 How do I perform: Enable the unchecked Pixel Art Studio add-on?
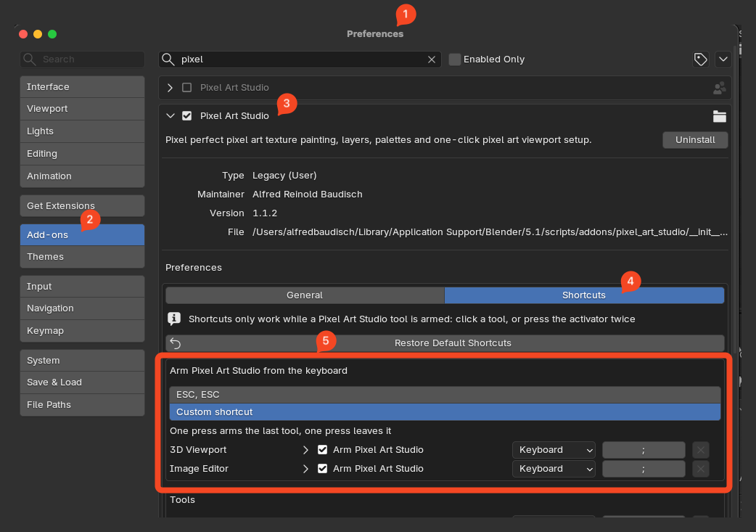tap(187, 88)
